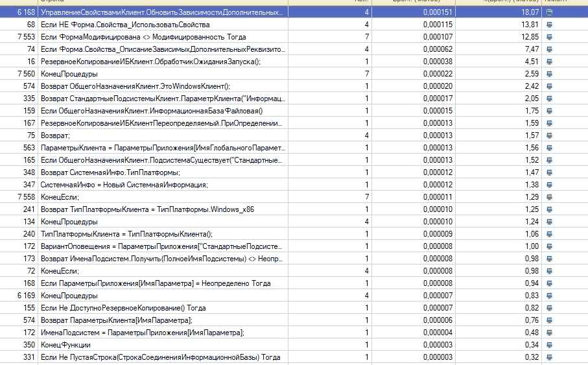The width and height of the screenshot is (588, 365).
Task: Click client icon for РезервноеКопированиеИБКлиент.ОбработчикОжиданияЗапуска row
Action: point(550,62)
